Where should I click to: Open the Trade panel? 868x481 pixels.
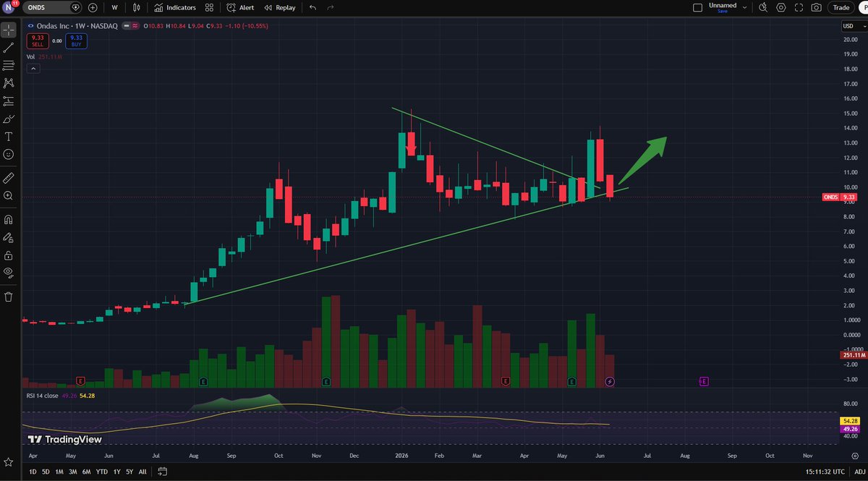tap(841, 7)
